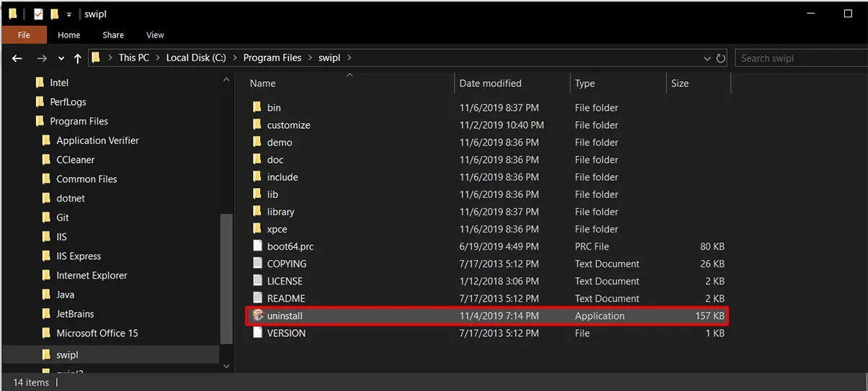Select Common Files in the sidebar
The width and height of the screenshot is (868, 391).
point(86,179)
